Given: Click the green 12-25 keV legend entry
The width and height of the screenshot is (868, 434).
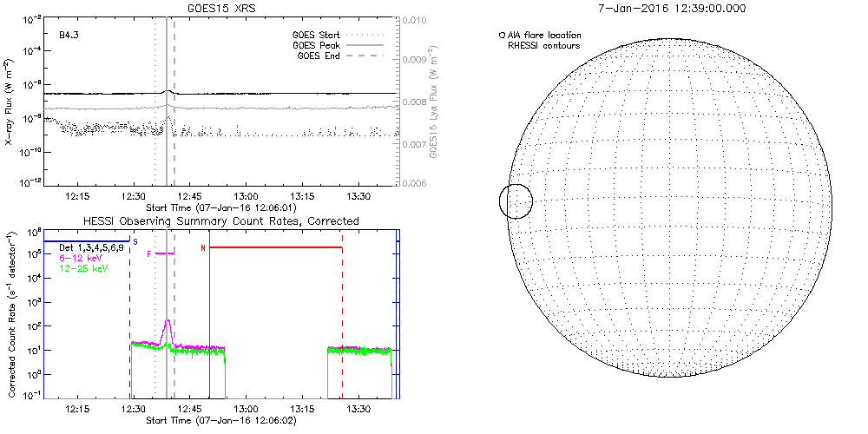Looking at the screenshot, I should (x=83, y=268).
